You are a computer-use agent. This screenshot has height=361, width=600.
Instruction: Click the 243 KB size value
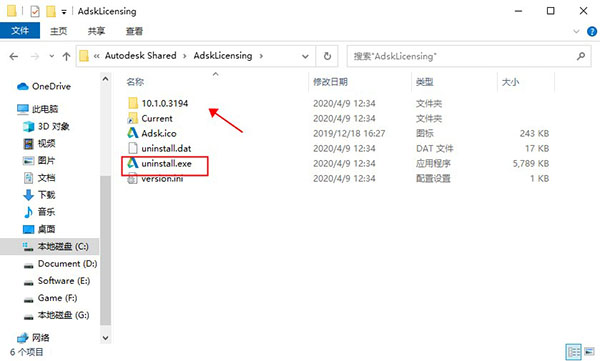[534, 134]
